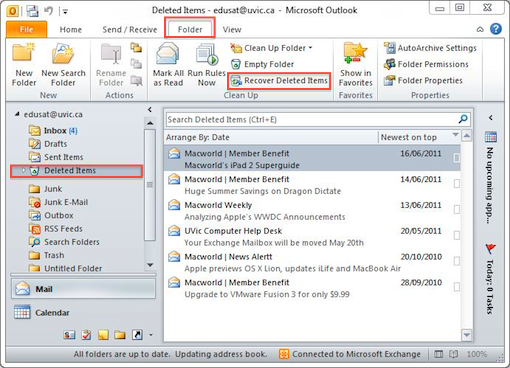
Task: Open Folder Permissions
Action: 426,64
